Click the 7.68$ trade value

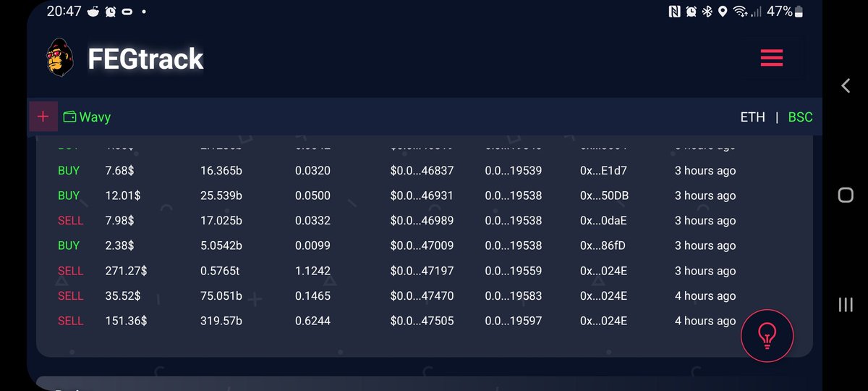coord(119,171)
